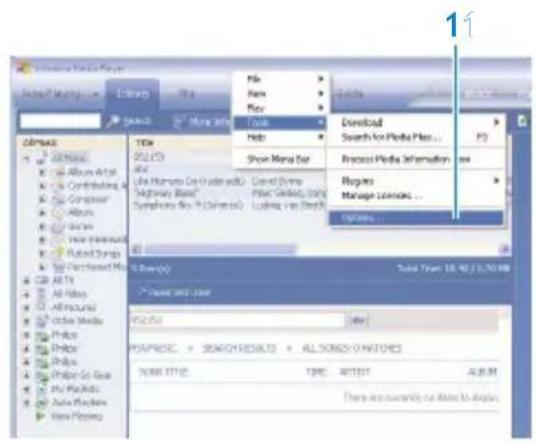
Task: Open the Plug-ins submenu
Action: tap(416, 181)
